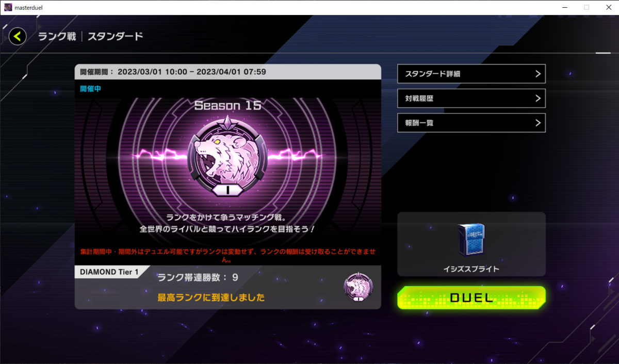Click the small rank emblem in status bar
The height and width of the screenshot is (364, 619).
point(359,288)
